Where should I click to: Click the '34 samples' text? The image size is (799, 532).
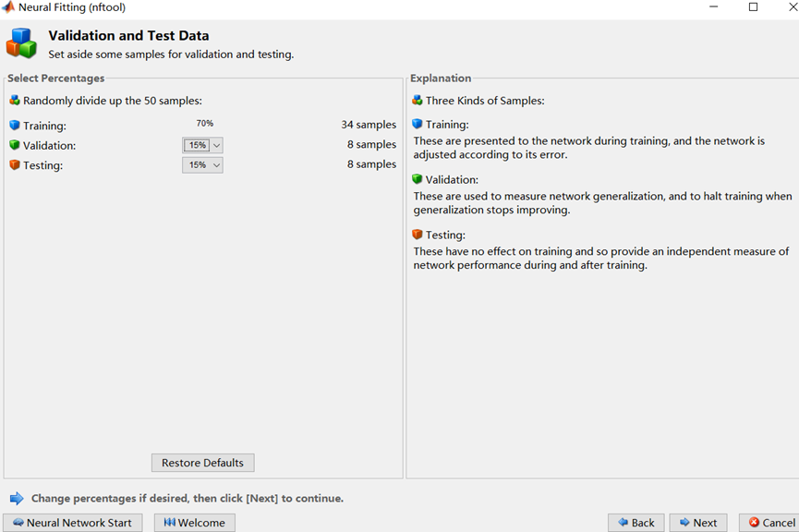pyautogui.click(x=369, y=125)
